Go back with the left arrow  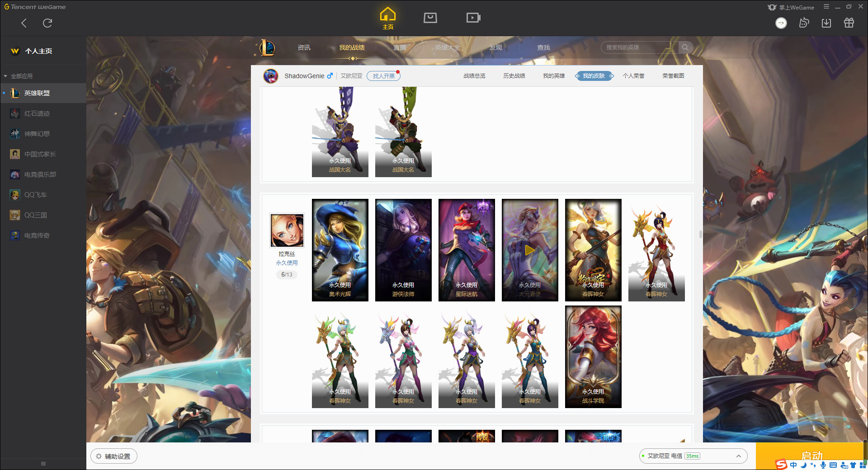pos(24,23)
